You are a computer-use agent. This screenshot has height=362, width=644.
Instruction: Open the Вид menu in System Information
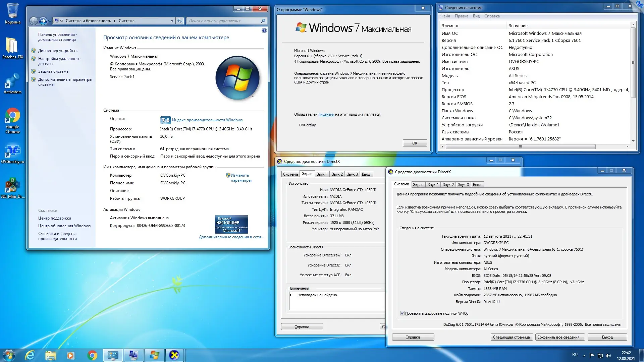(x=476, y=16)
